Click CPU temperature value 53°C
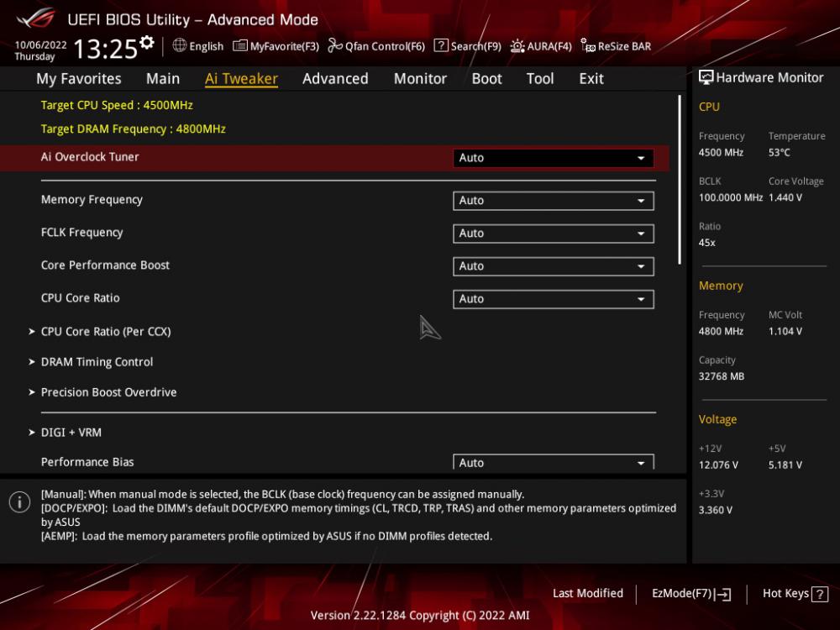Viewport: 840px width, 630px height. coord(779,153)
